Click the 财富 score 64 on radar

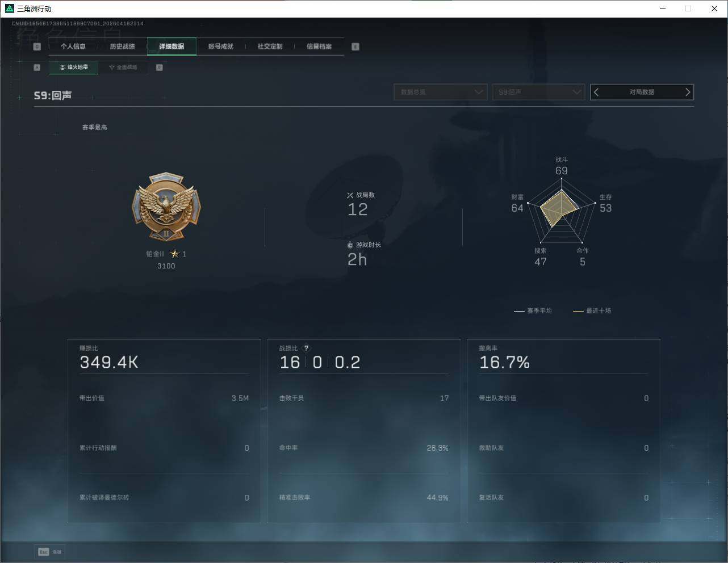517,208
